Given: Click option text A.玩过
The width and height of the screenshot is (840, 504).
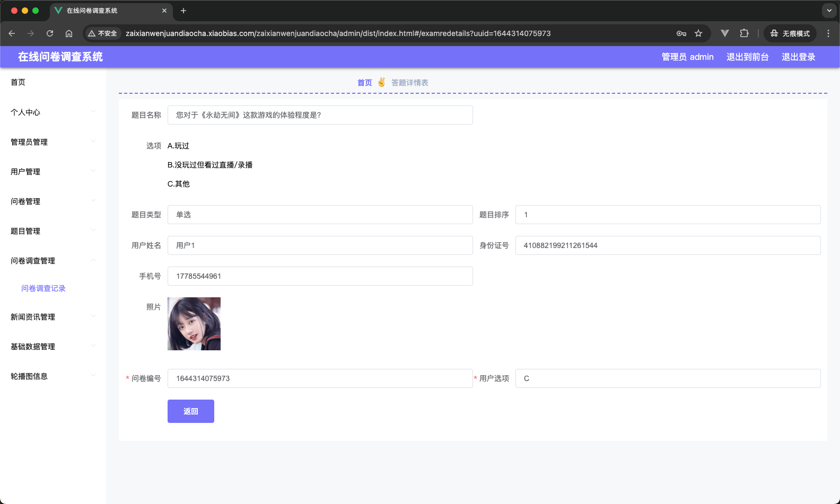Looking at the screenshot, I should click(x=178, y=146).
